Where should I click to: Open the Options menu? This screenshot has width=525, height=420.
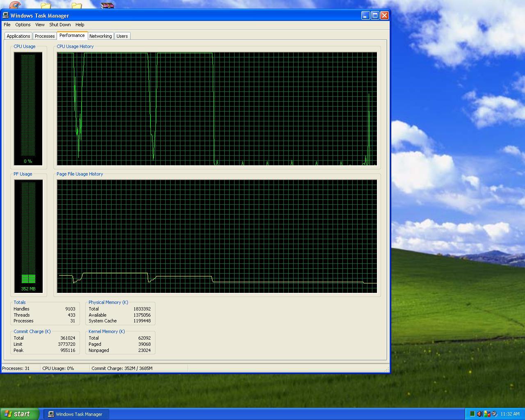(23, 25)
